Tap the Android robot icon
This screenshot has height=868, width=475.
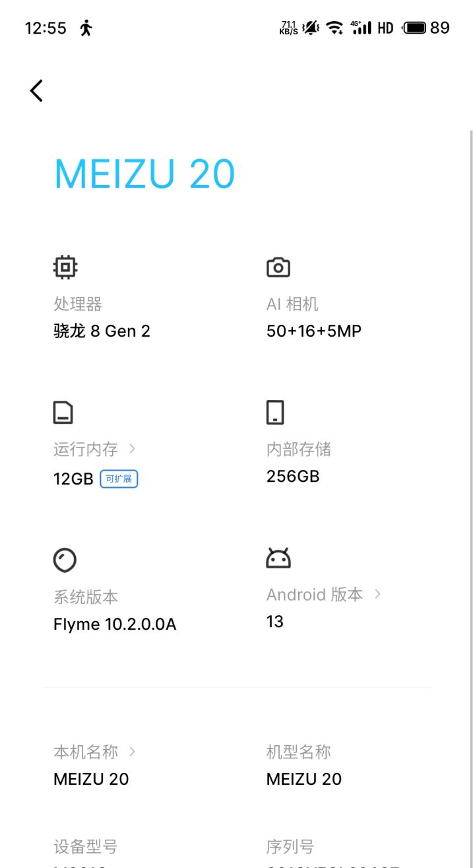(x=278, y=558)
